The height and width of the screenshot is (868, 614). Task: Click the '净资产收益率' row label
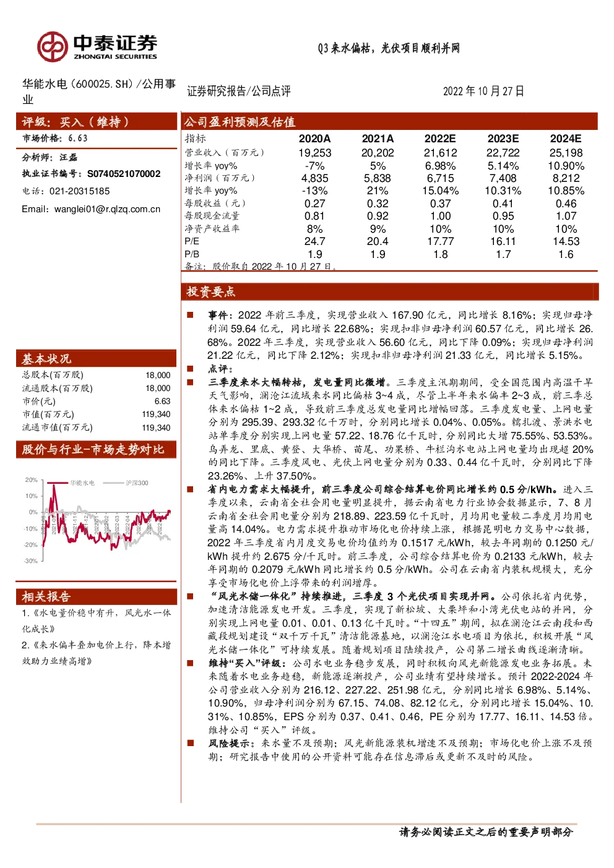[212, 228]
